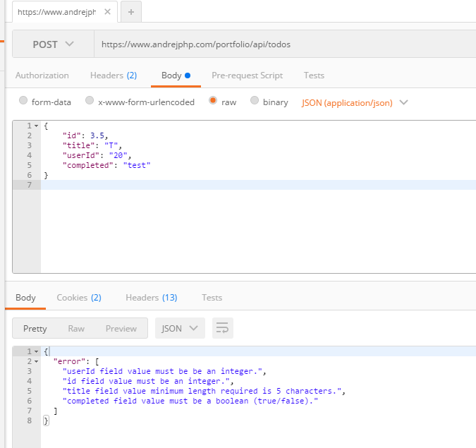Open the request Headers (2) tab
The width and height of the screenshot is (476, 448).
pos(114,75)
